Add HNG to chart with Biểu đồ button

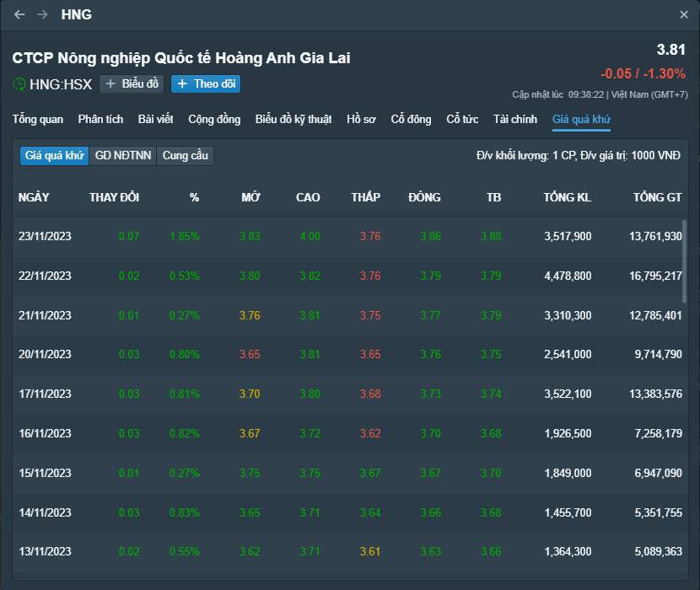(132, 84)
